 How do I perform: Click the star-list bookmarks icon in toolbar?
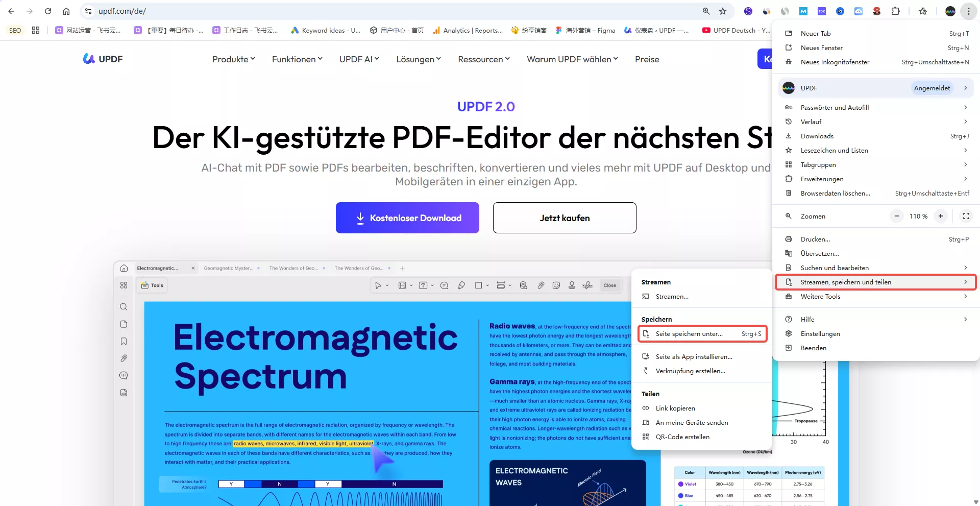tap(923, 11)
